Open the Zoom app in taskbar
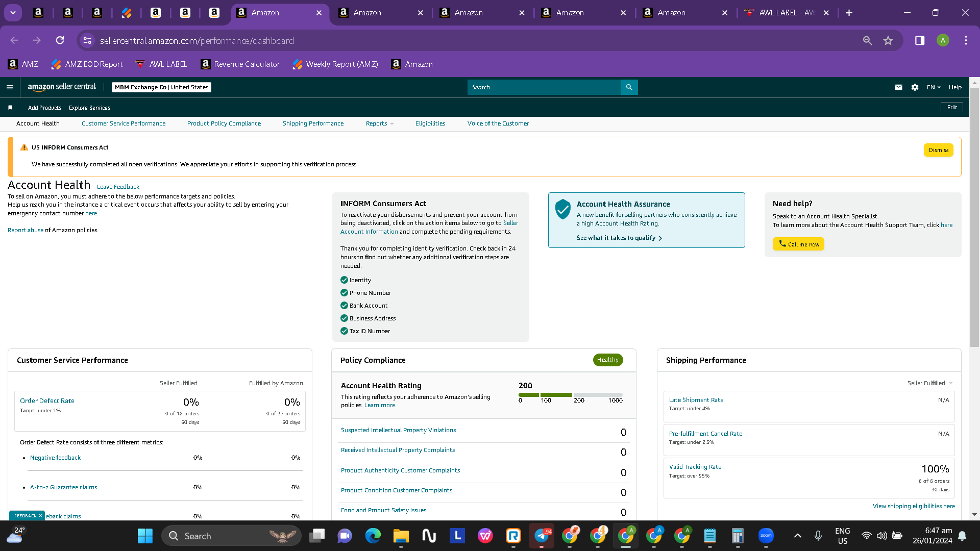This screenshot has width=980, height=551. (x=766, y=536)
